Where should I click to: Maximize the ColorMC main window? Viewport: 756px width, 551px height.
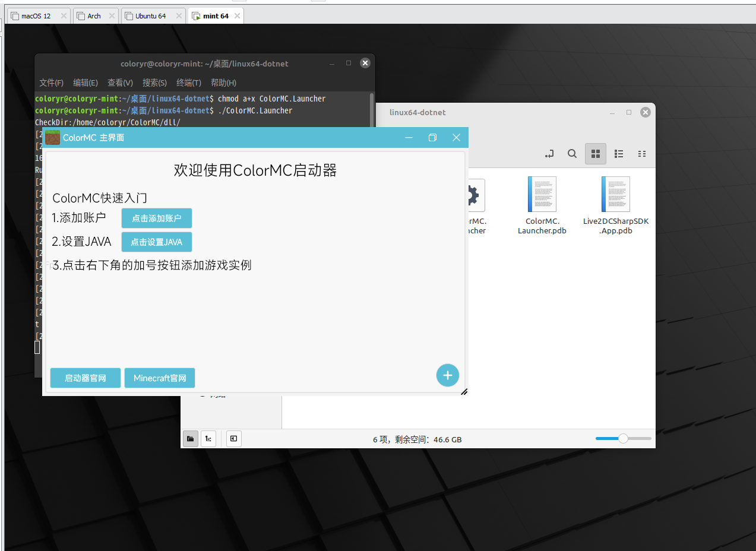click(x=432, y=138)
